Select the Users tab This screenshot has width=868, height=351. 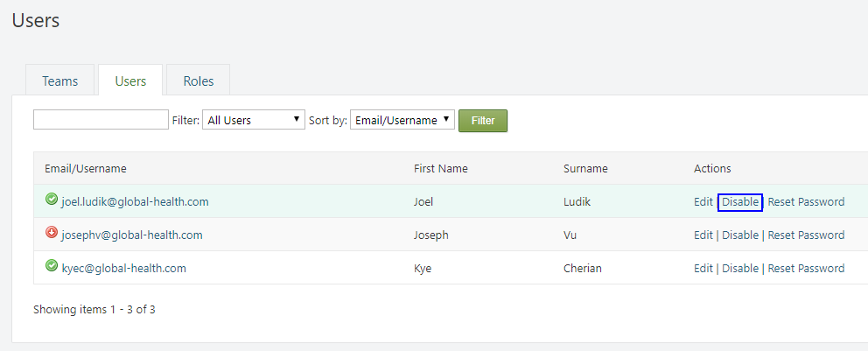point(130,81)
